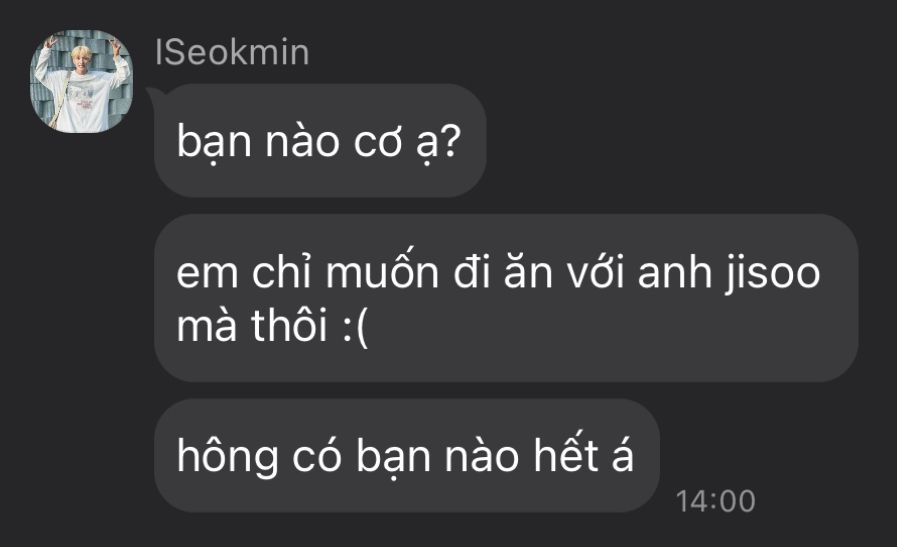This screenshot has height=547, width=897.
Task: Click the 14:00 message timestamp
Action: click(x=716, y=501)
